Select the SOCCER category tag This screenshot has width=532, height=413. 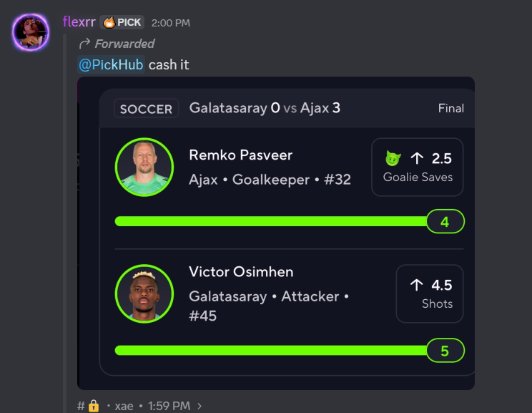coord(146,109)
